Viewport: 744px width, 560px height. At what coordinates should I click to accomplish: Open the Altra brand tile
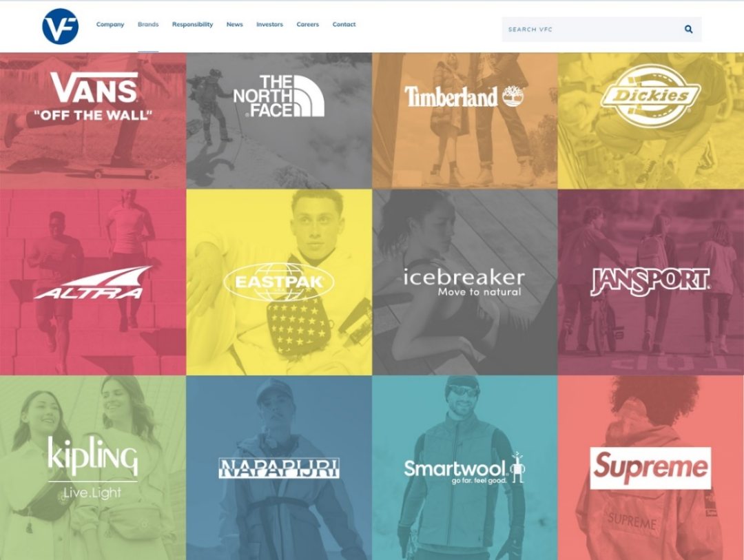click(93, 282)
